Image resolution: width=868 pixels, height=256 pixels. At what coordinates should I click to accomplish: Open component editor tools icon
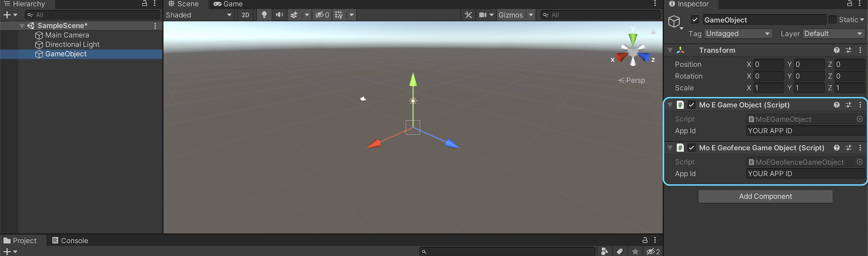click(468, 15)
